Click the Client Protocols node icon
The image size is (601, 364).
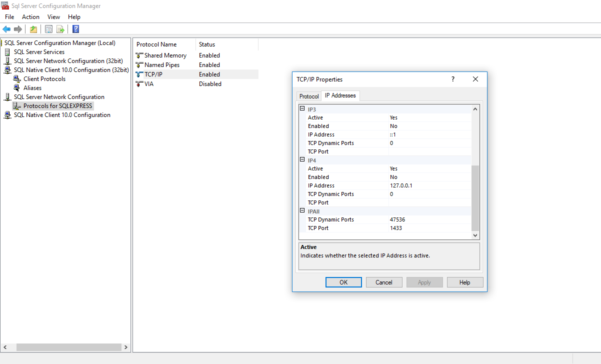(x=17, y=79)
